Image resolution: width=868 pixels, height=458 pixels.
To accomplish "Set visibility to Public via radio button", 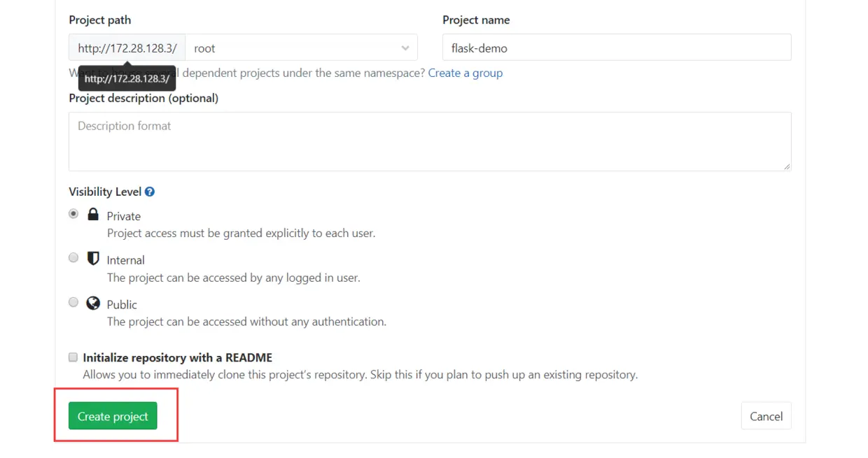I will (x=73, y=303).
